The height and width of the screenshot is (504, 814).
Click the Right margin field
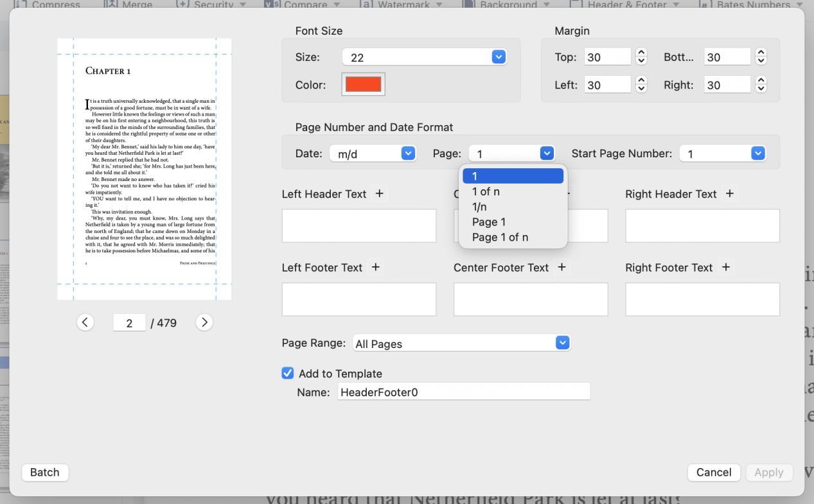coord(727,85)
